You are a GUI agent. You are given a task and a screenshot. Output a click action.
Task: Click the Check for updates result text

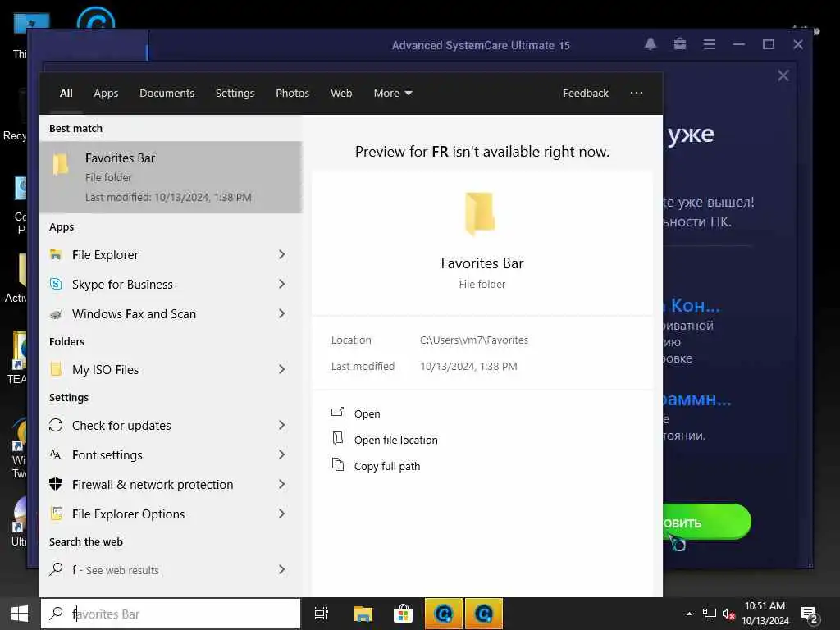click(121, 426)
